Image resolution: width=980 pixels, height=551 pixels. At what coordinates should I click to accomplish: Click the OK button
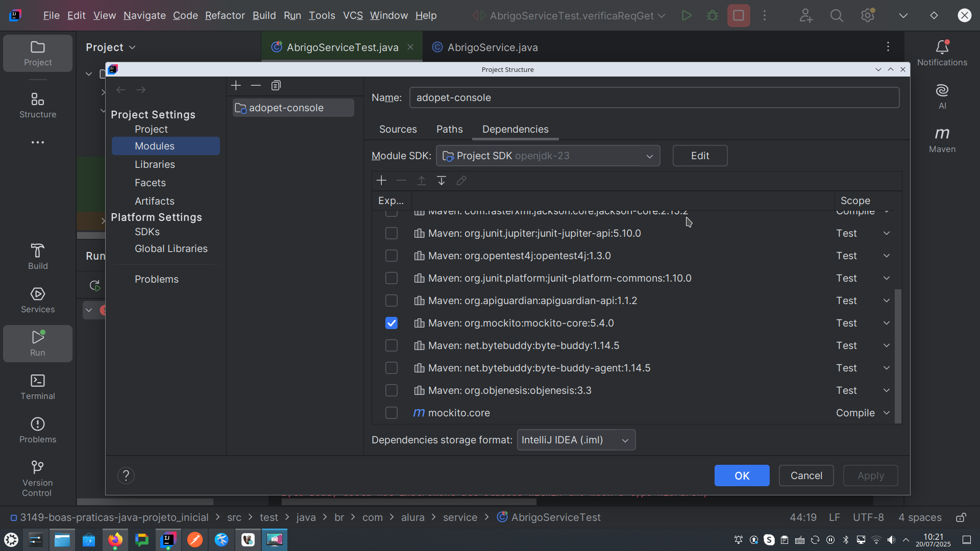coord(742,475)
